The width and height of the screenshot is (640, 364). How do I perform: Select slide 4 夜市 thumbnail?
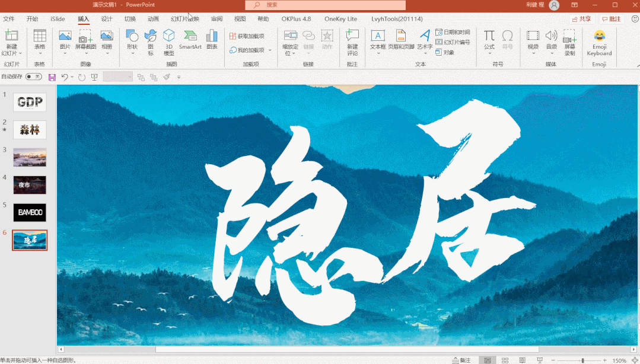(x=30, y=185)
